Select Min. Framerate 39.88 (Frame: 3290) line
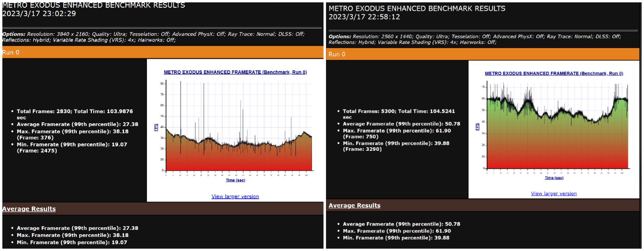644x251 pixels. (396, 146)
